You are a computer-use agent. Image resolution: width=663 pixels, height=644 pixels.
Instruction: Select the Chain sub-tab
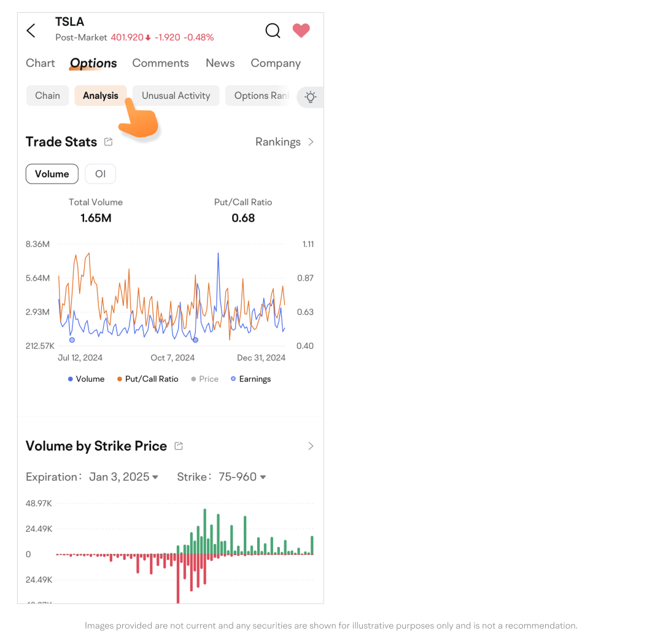(x=47, y=96)
